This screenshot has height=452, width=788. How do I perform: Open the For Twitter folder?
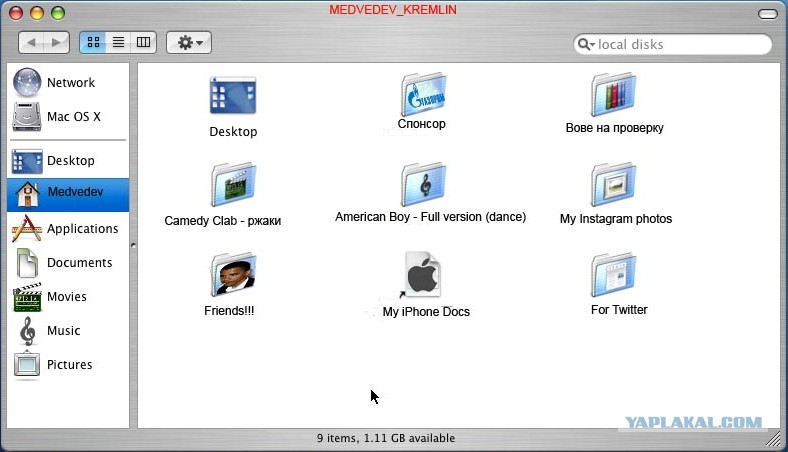613,275
